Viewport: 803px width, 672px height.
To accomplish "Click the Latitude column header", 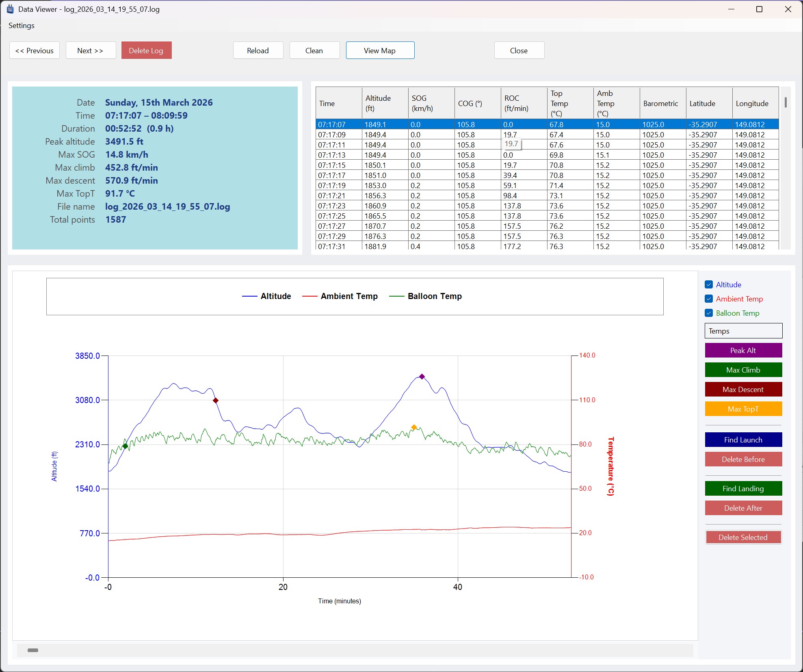I will pos(709,103).
